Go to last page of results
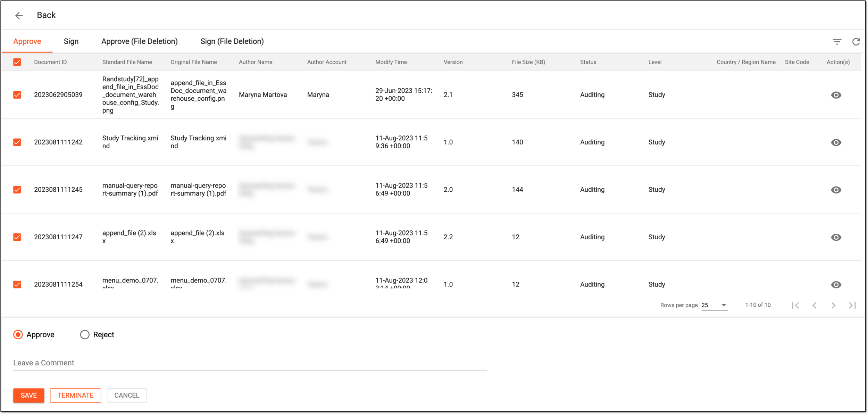868x414 pixels. pyautogui.click(x=852, y=305)
